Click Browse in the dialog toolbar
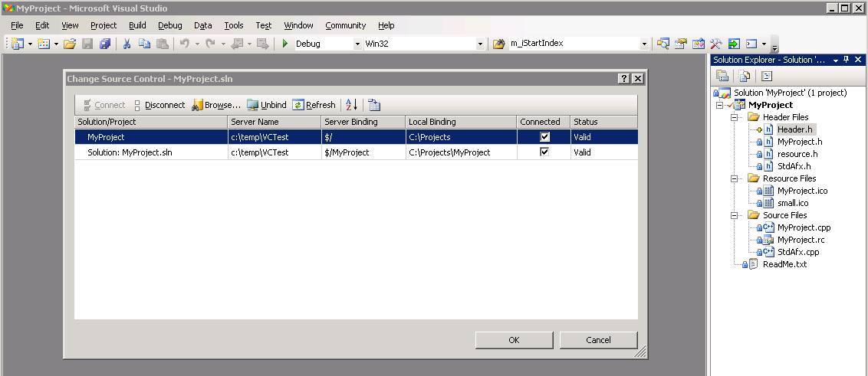This screenshot has height=376, width=868. point(216,105)
